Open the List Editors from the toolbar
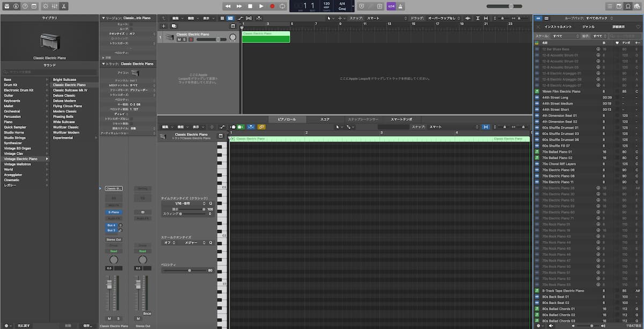This screenshot has width=644, height=329. [610, 6]
